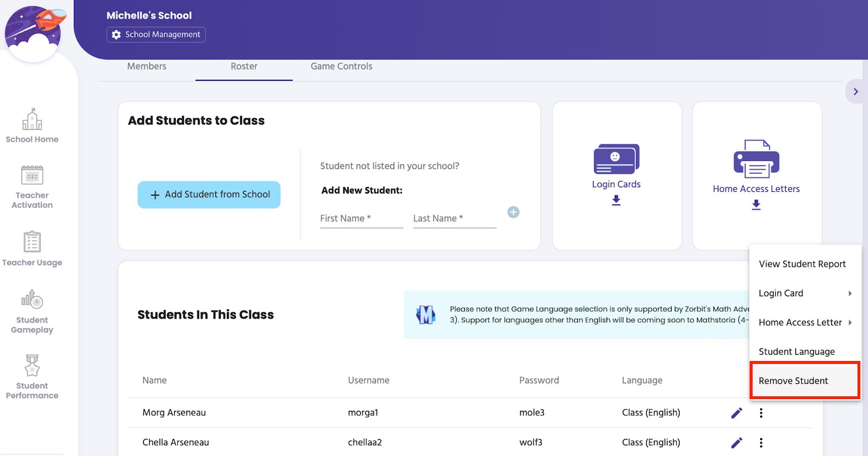The width and height of the screenshot is (868, 456).
Task: Click the Language column header
Action: tap(642, 381)
